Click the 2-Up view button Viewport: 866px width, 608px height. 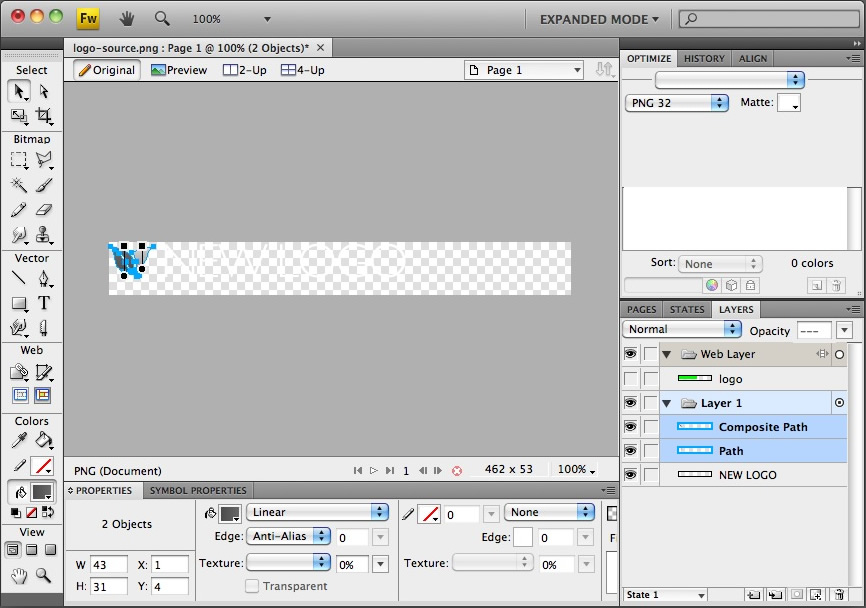click(244, 70)
